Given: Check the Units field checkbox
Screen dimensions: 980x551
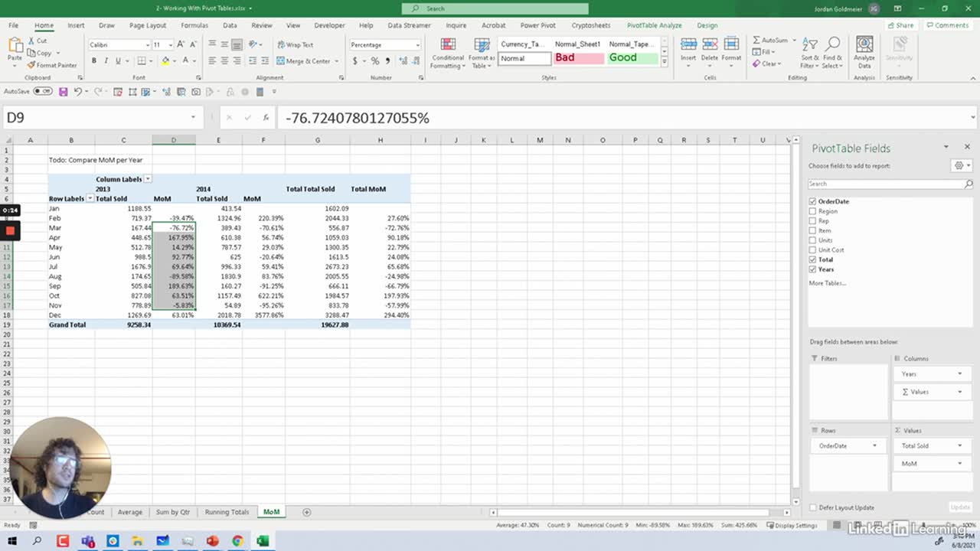Looking at the screenshot, I should 812,240.
